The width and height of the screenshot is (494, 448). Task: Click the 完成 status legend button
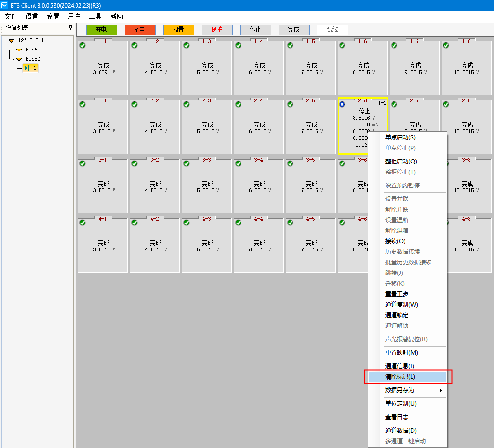coord(294,30)
